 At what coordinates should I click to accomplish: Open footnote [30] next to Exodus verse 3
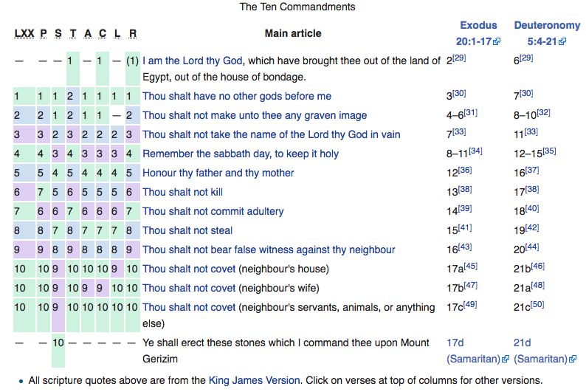click(459, 93)
